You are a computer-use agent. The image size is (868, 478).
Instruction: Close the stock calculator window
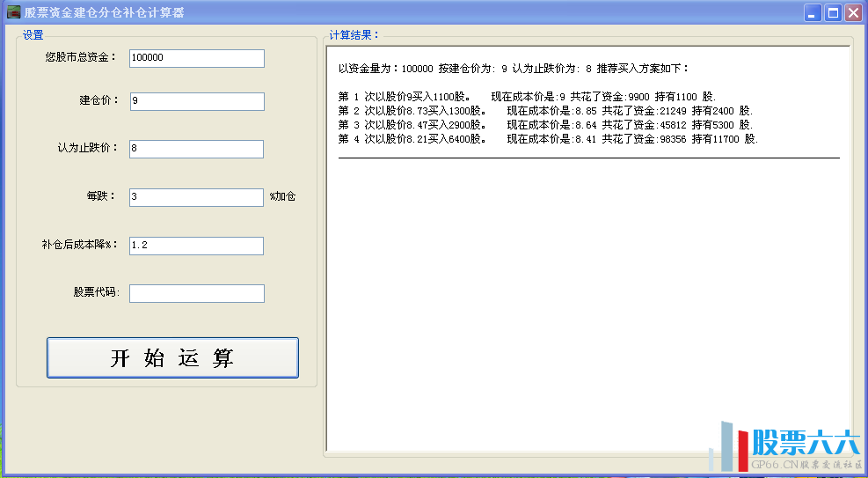tap(853, 12)
